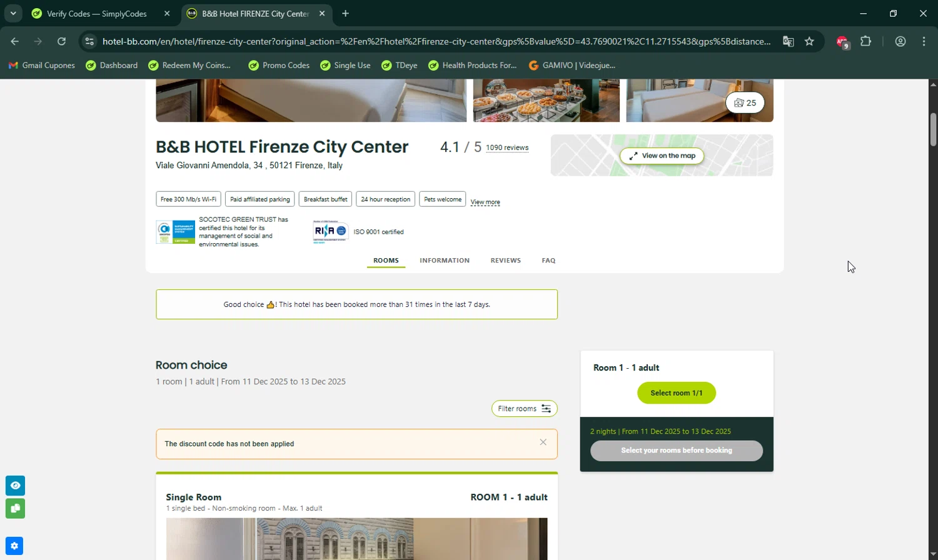Reload the current page
The height and width of the screenshot is (560, 938).
[61, 41]
